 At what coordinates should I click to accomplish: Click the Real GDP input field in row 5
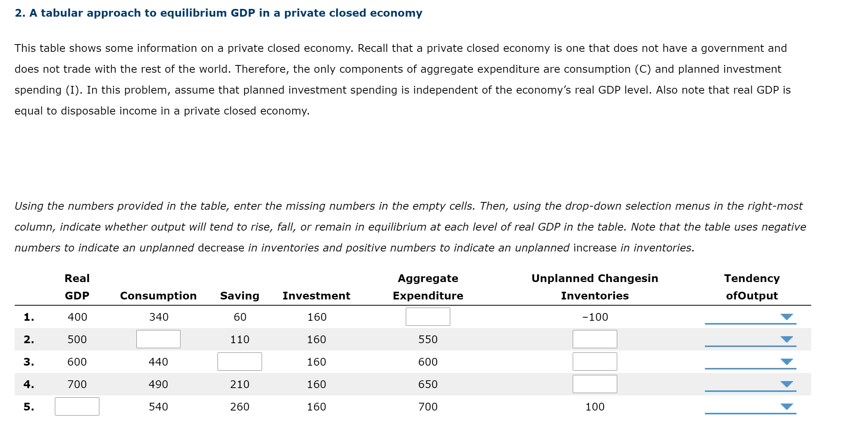[77, 406]
